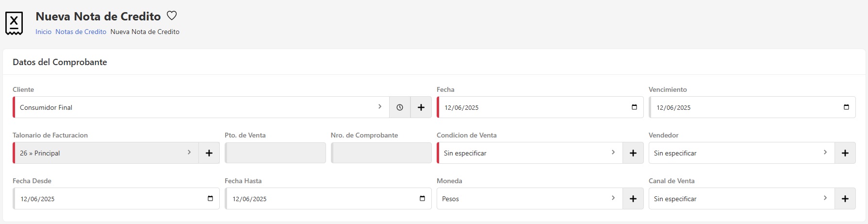Expand Canal de Venta dropdown

741,199
